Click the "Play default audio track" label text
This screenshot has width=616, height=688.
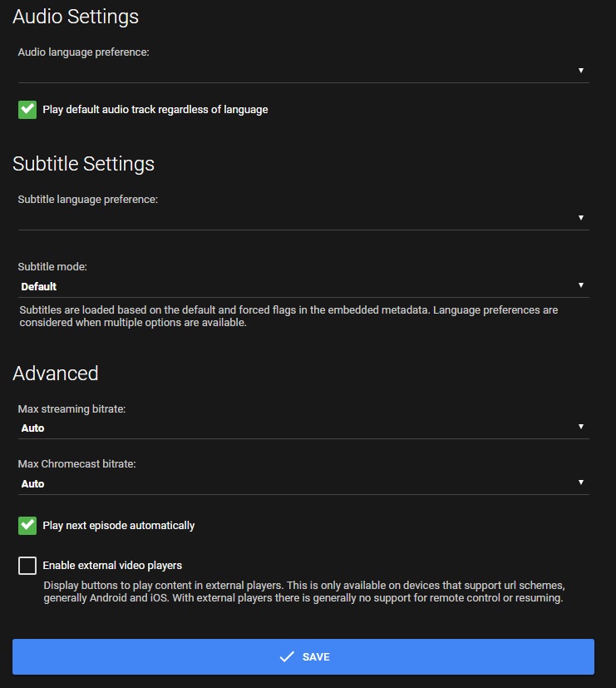[x=155, y=109]
